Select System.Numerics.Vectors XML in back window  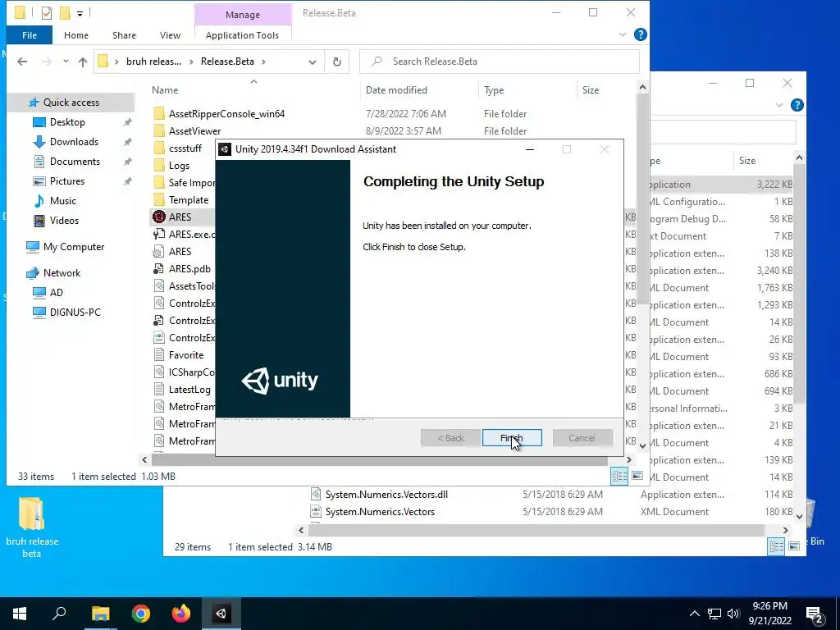point(380,512)
